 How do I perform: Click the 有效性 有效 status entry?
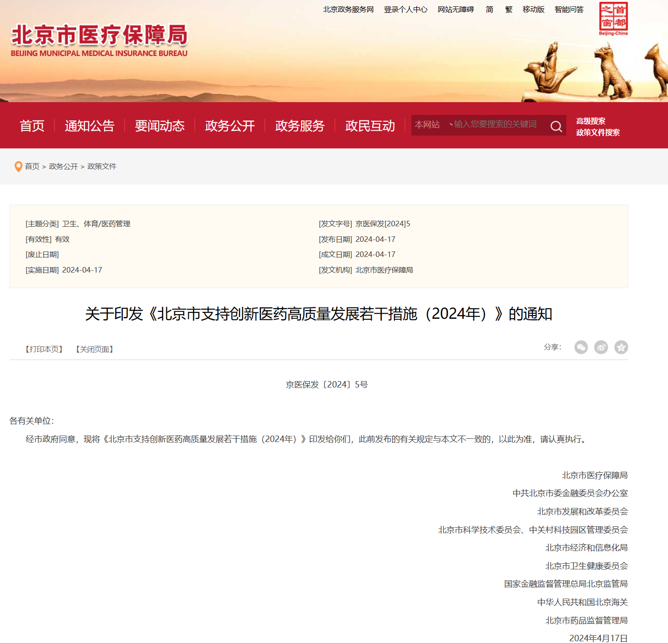pyautogui.click(x=47, y=239)
